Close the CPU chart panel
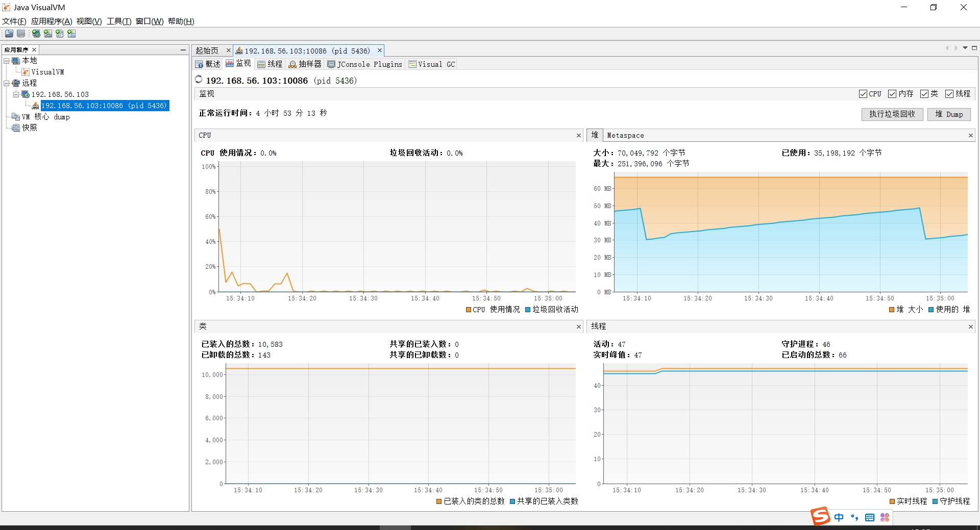 (579, 135)
